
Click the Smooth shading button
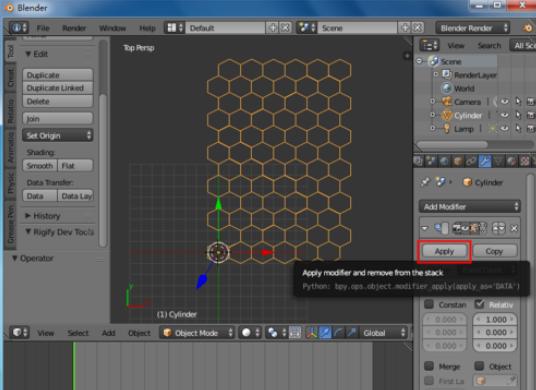[40, 166]
